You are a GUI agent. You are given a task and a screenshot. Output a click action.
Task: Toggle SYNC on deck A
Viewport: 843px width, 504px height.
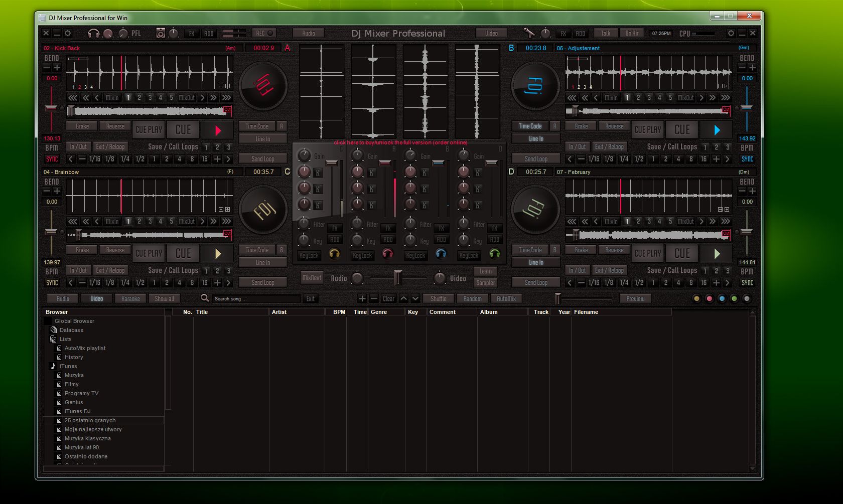coord(52,159)
